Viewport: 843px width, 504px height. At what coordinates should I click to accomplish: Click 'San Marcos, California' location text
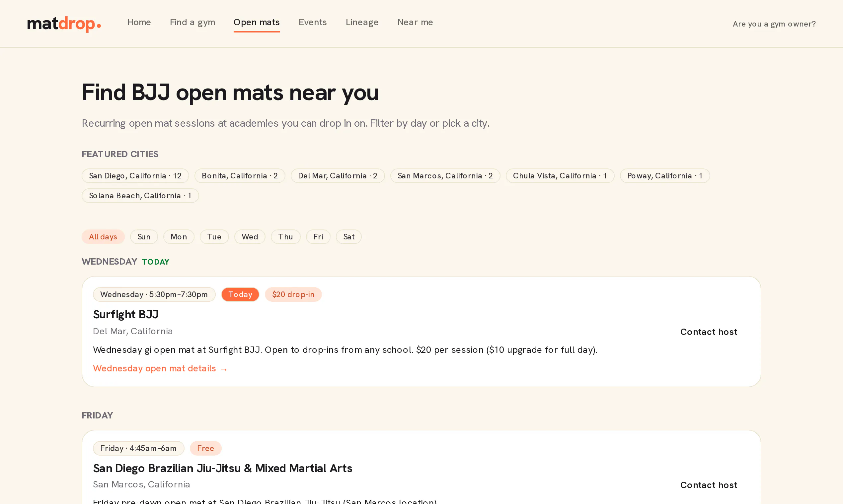[x=141, y=484]
